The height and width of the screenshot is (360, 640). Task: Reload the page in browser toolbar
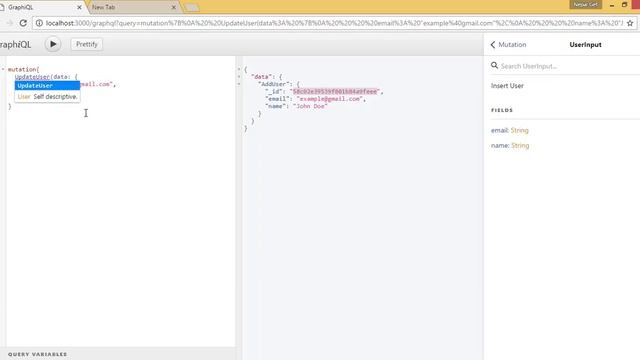coord(23,23)
